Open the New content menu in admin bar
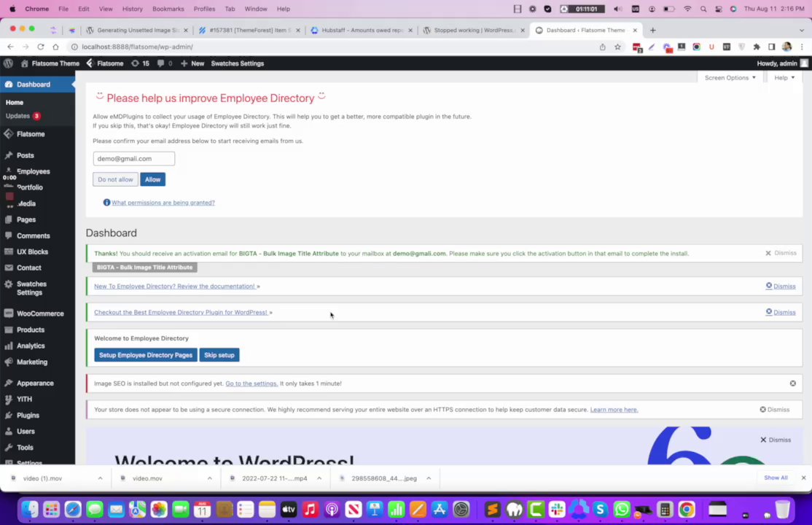The image size is (812, 525). [192, 63]
